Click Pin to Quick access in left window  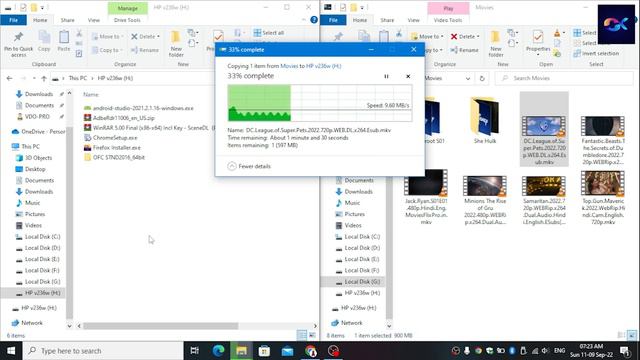pos(18,44)
